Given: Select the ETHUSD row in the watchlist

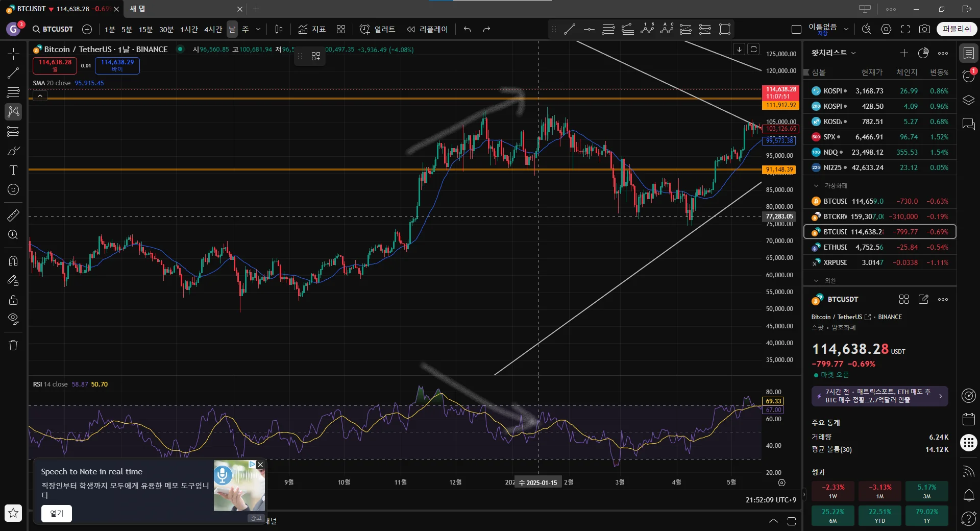Looking at the screenshot, I should [x=880, y=247].
